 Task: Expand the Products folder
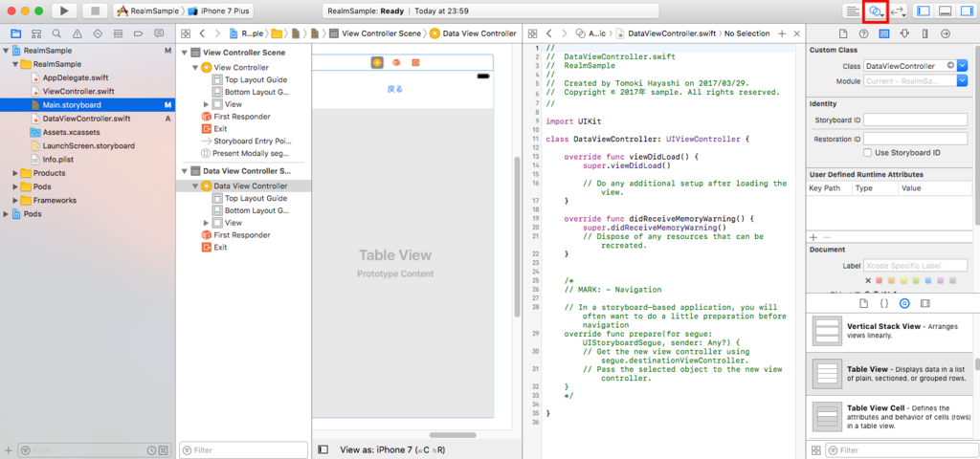(x=15, y=173)
